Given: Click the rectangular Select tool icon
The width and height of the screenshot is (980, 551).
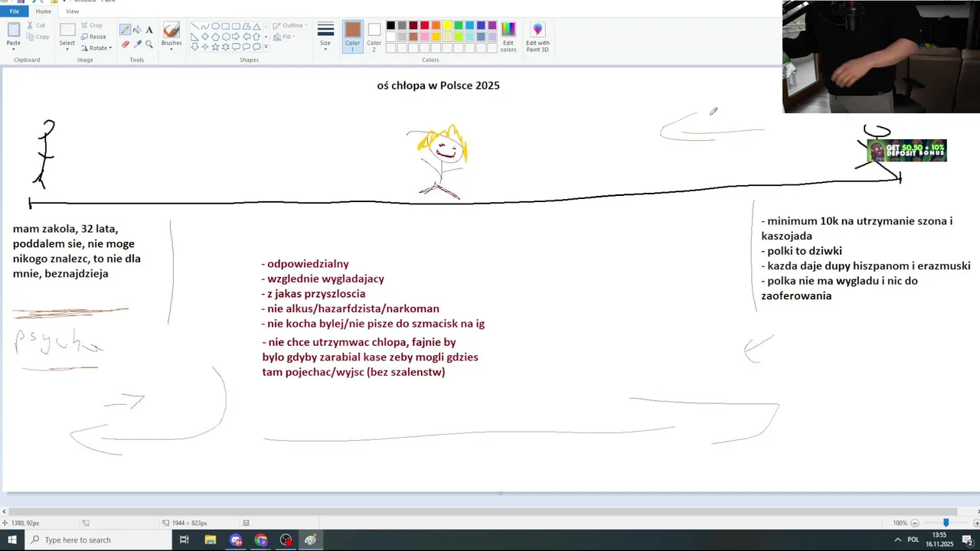Looking at the screenshot, I should (x=67, y=30).
